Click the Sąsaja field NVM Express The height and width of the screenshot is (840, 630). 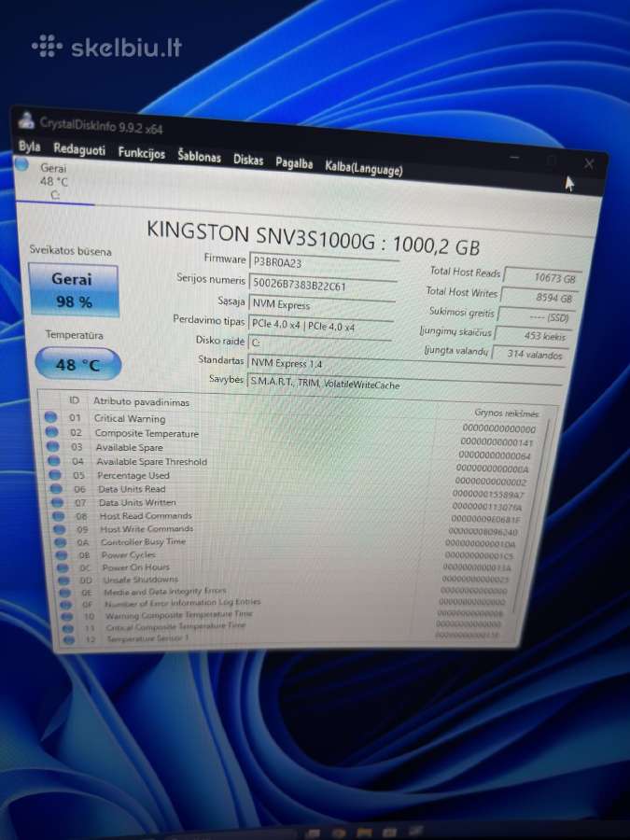[x=321, y=305]
